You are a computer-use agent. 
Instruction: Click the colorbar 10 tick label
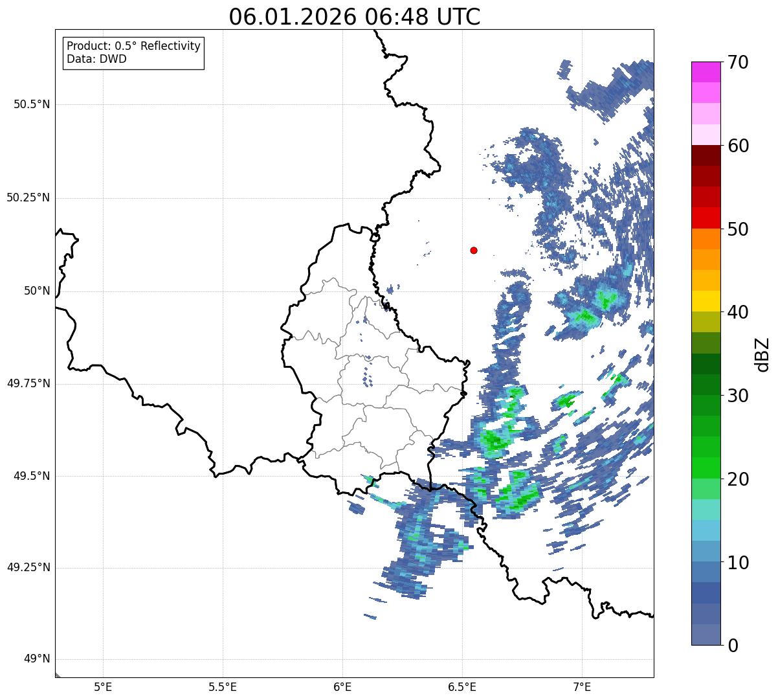pos(738,562)
